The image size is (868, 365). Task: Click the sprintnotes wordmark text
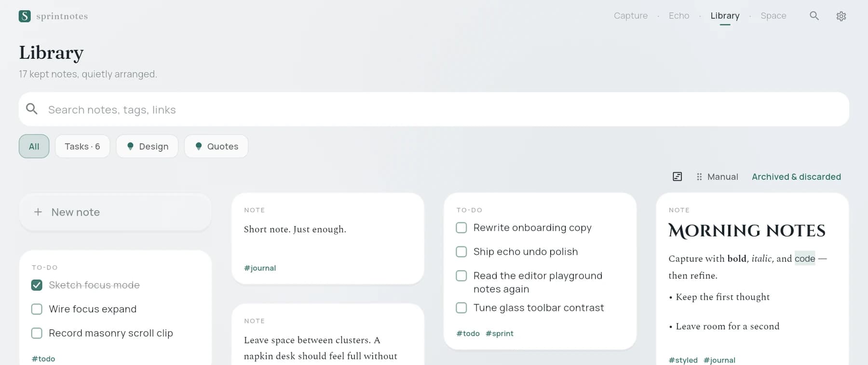[62, 16]
